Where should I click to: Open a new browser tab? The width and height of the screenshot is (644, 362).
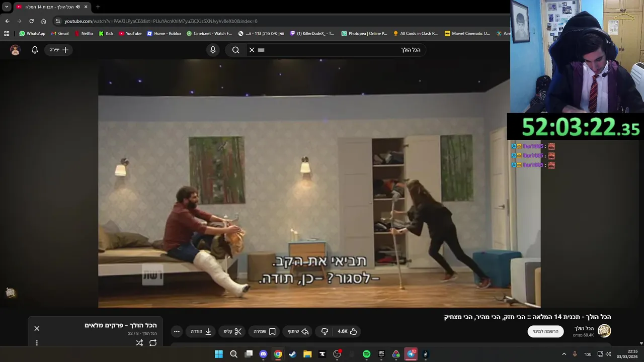(x=98, y=7)
